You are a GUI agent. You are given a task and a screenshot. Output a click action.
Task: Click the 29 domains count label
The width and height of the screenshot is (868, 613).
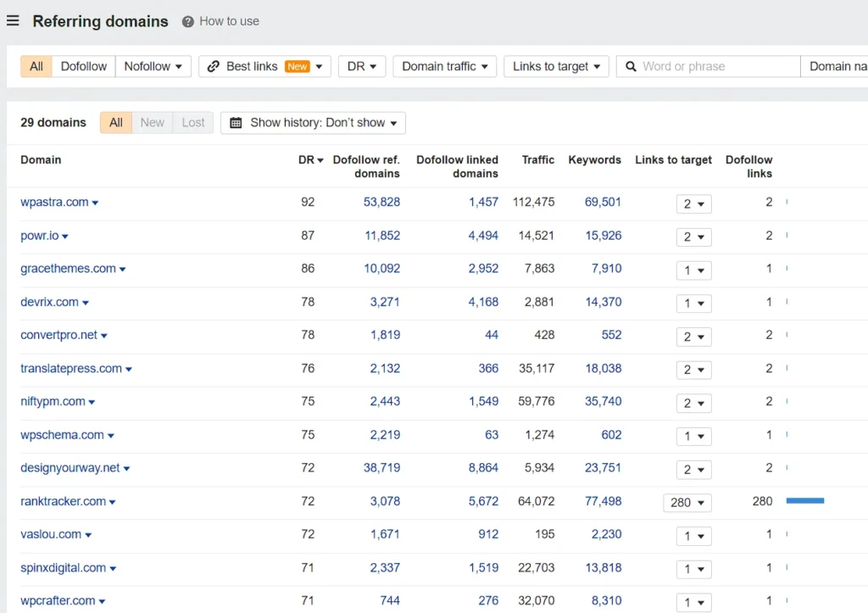click(x=53, y=122)
